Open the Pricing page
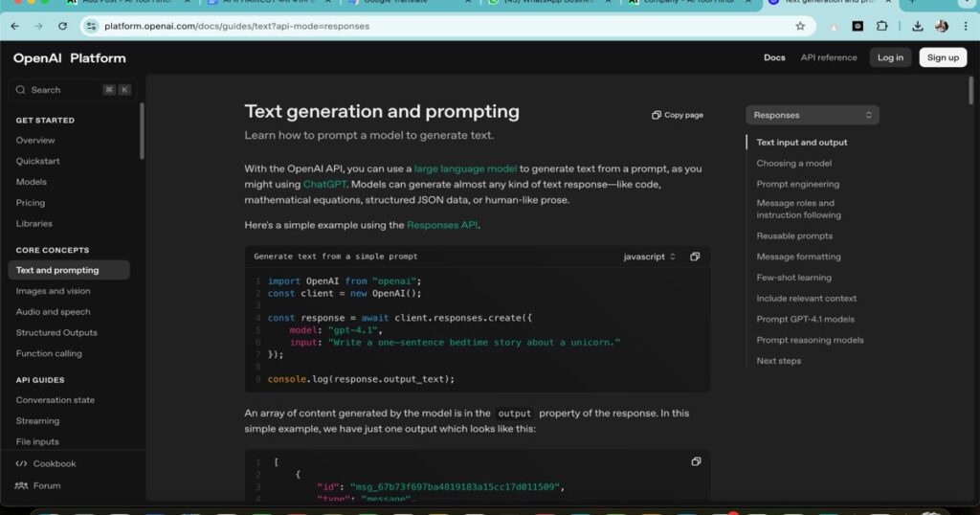Image resolution: width=980 pixels, height=515 pixels. [31, 203]
